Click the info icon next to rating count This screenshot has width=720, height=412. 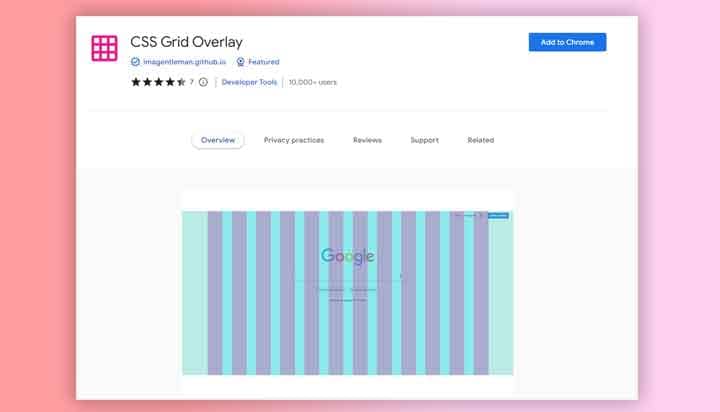point(203,82)
